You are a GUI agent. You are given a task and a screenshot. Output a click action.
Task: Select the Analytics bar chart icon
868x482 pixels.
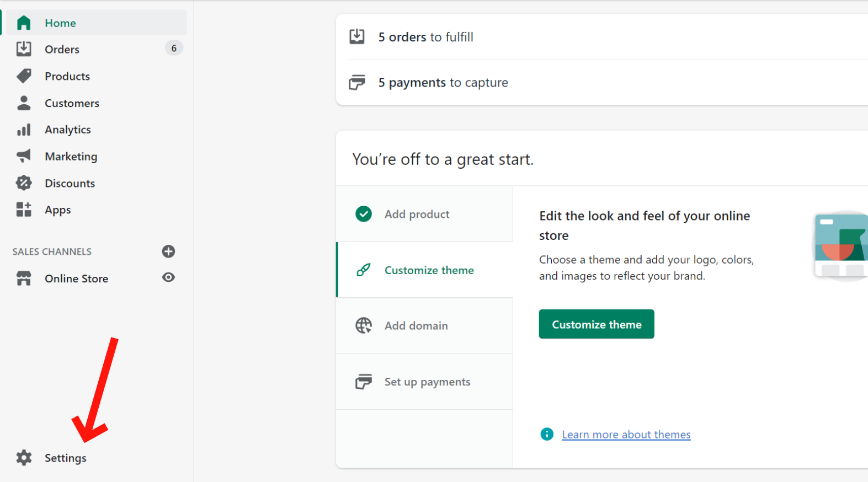(24, 129)
